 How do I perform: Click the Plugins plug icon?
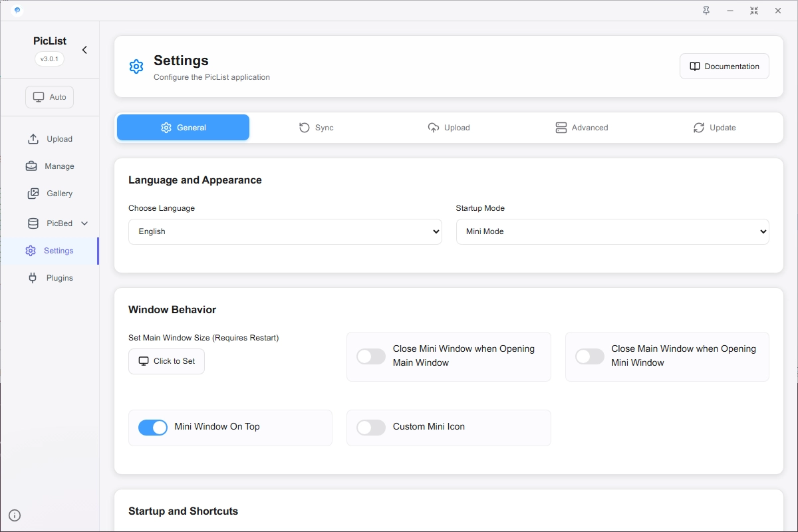pyautogui.click(x=33, y=278)
